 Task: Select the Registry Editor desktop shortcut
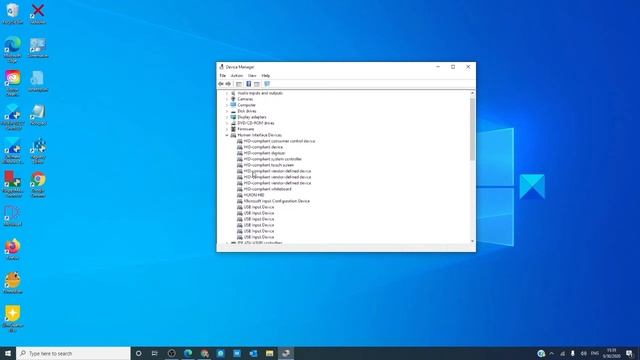pyautogui.click(x=38, y=151)
